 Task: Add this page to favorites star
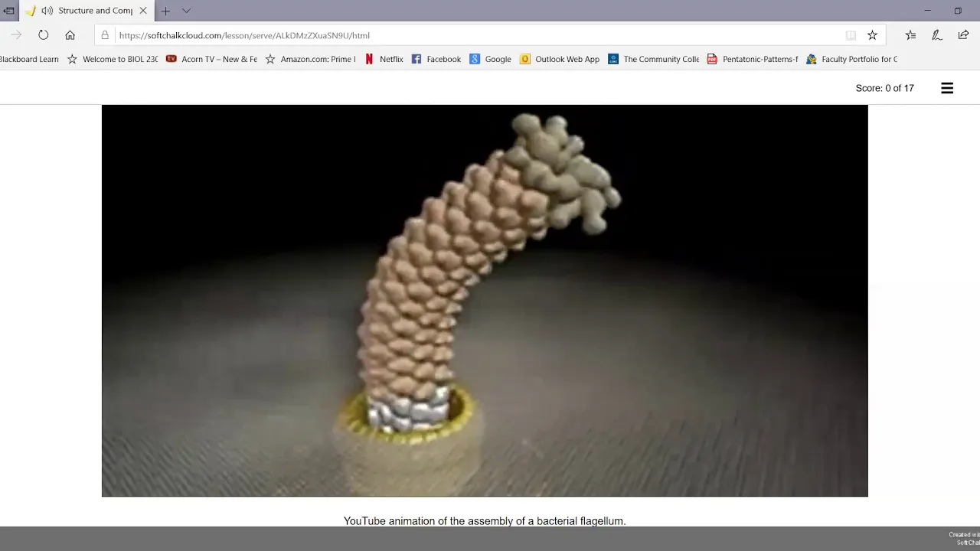pyautogui.click(x=872, y=35)
